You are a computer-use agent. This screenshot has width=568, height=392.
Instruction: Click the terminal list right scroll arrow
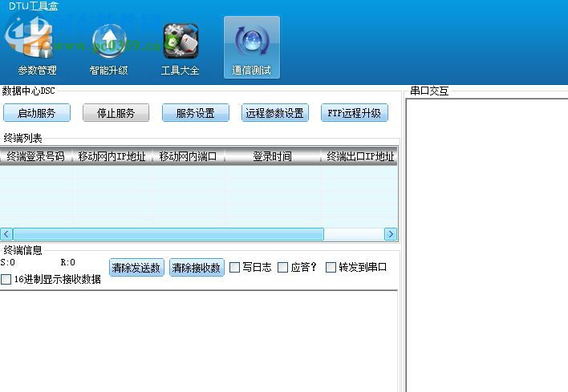(391, 234)
